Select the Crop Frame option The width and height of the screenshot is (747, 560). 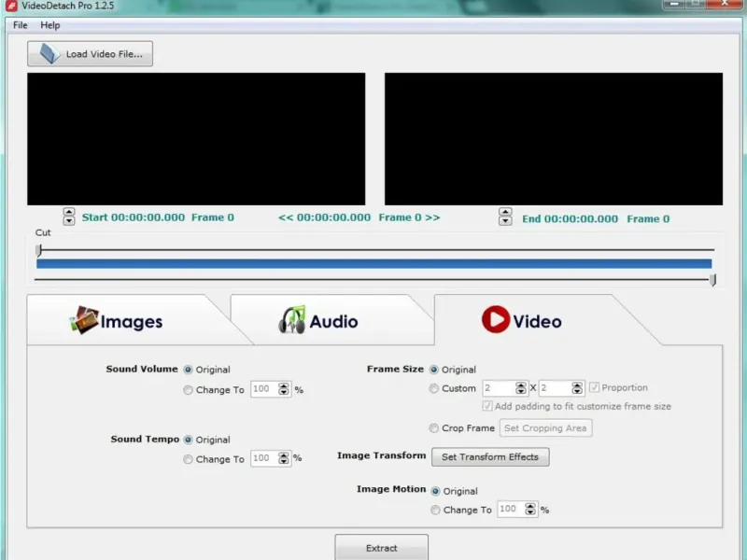point(434,428)
